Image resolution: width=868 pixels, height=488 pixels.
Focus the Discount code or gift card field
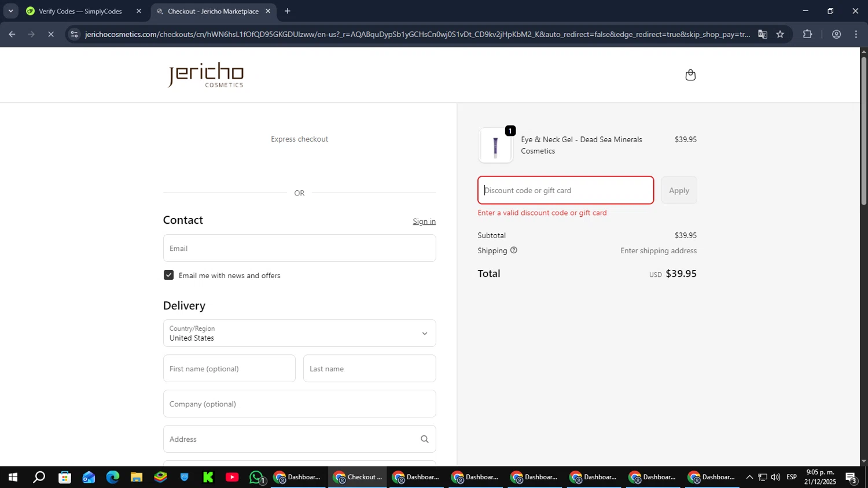coord(565,190)
